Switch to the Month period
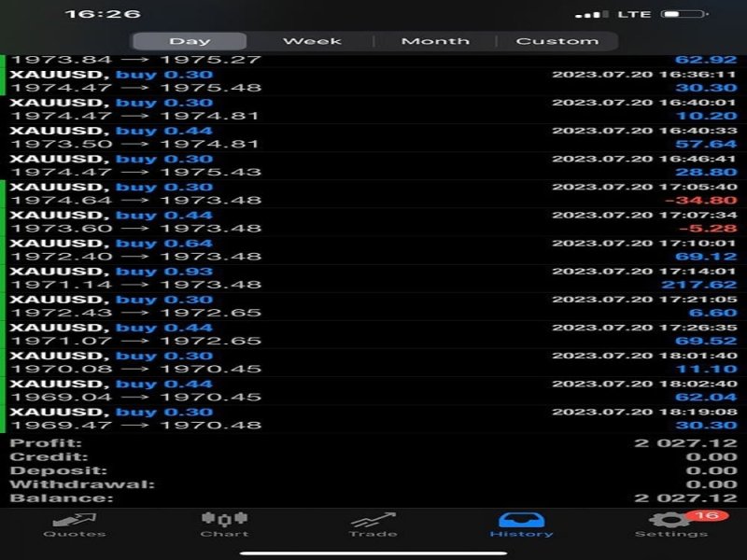The width and height of the screenshot is (747, 560). point(435,41)
